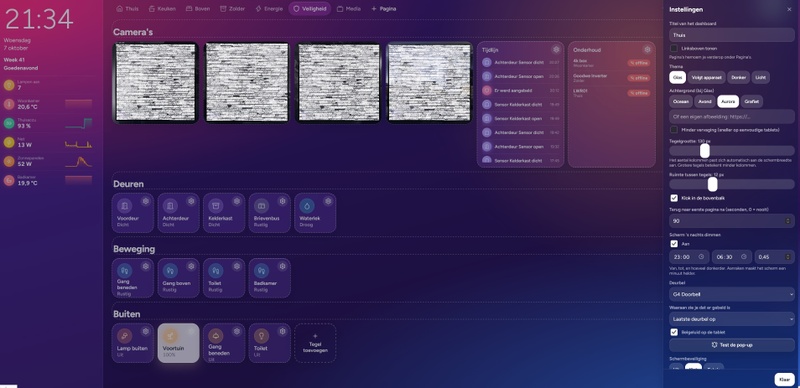The width and height of the screenshot is (800, 388).
Task: Add a new page with the Pagina button
Action: click(384, 9)
